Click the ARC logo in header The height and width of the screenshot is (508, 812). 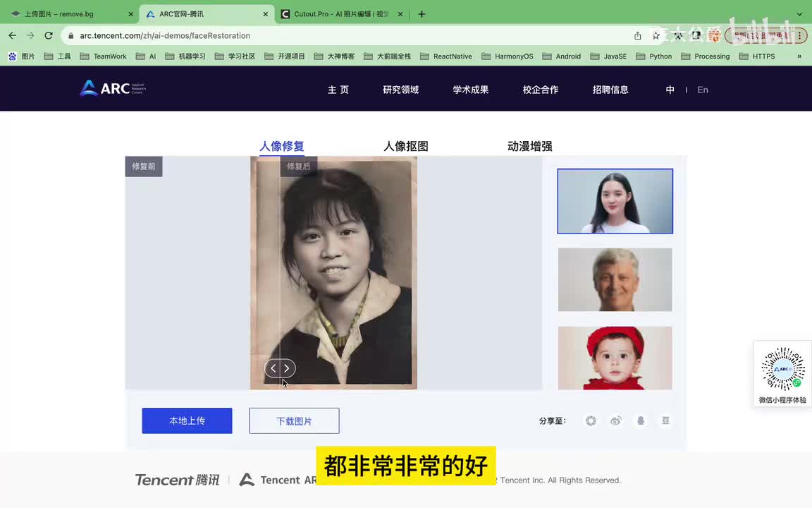(113, 88)
